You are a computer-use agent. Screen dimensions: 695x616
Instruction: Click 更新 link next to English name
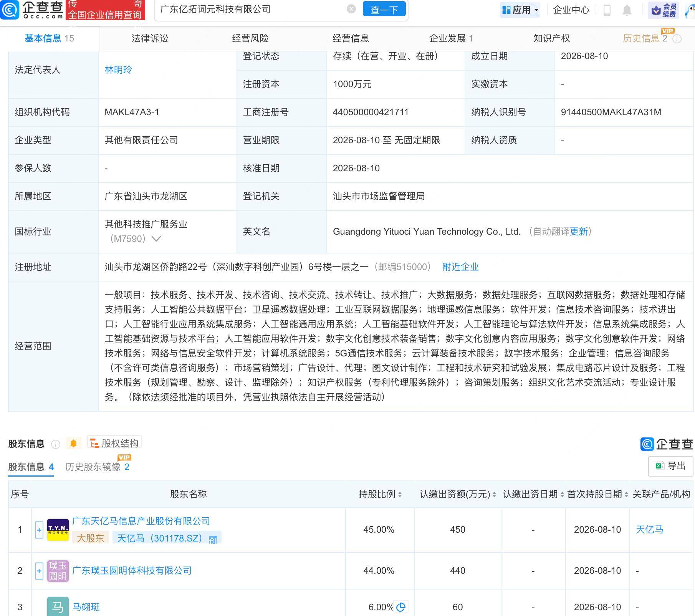point(579,232)
